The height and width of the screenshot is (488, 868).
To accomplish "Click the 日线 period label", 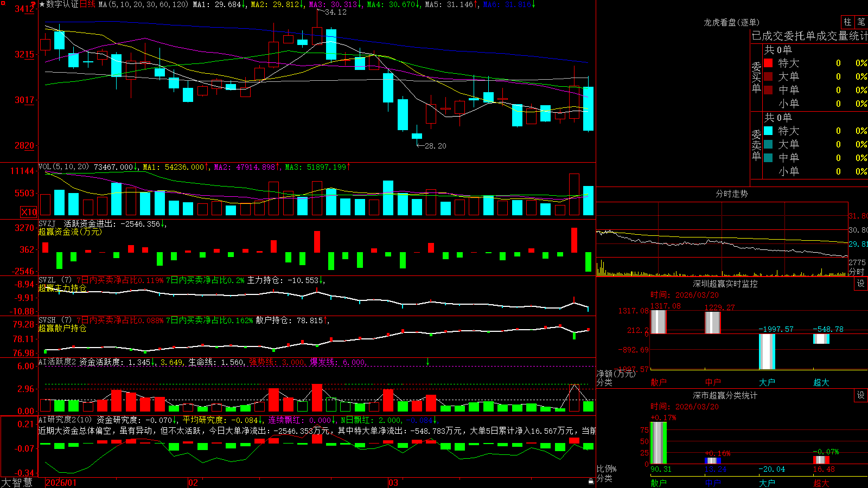I will pyautogui.click(x=87, y=4).
